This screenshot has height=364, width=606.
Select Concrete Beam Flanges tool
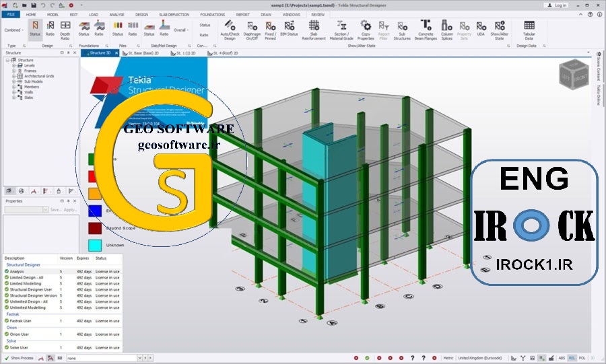tap(426, 30)
